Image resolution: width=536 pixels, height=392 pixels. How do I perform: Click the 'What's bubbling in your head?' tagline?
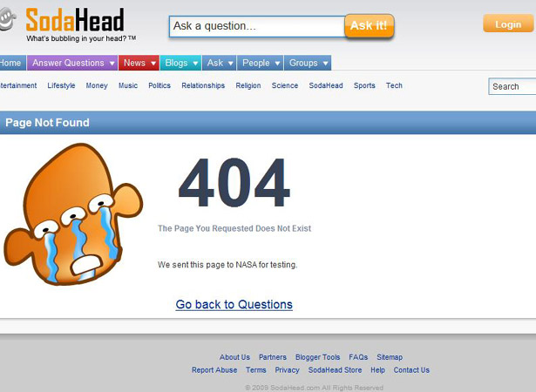click(81, 38)
